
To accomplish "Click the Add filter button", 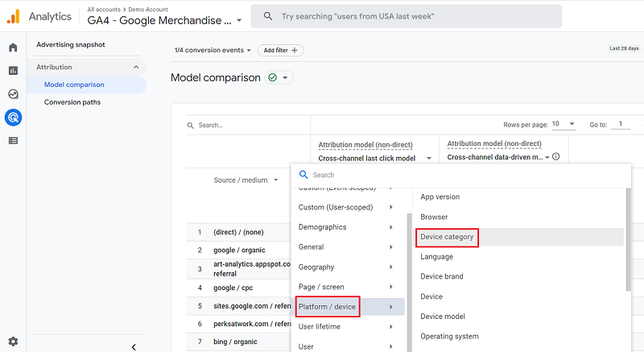I will (280, 50).
